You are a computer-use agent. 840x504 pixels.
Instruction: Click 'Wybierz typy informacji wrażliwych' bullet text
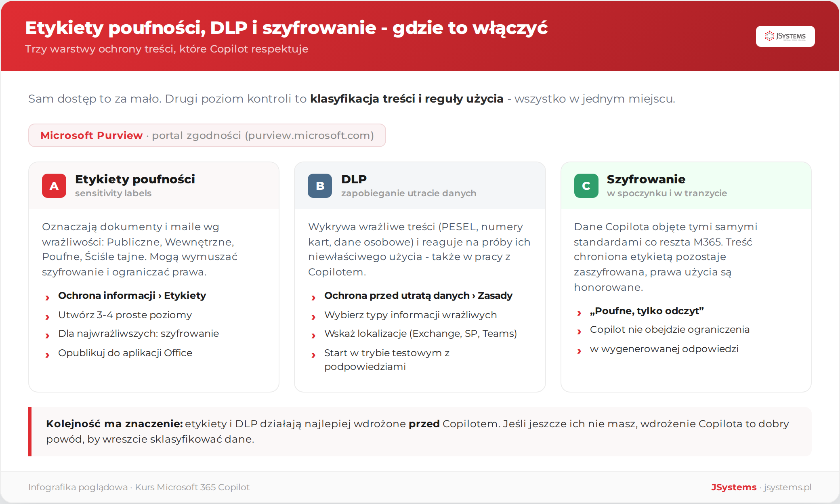pyautogui.click(x=411, y=315)
